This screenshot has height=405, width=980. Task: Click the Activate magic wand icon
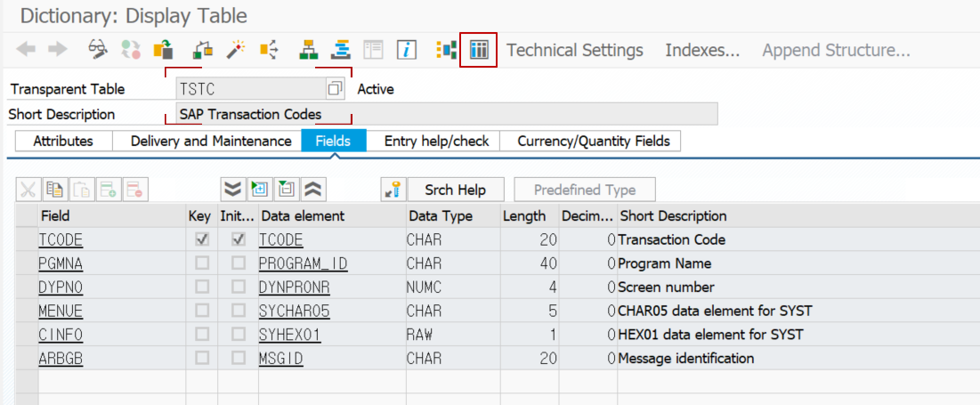[x=235, y=49]
